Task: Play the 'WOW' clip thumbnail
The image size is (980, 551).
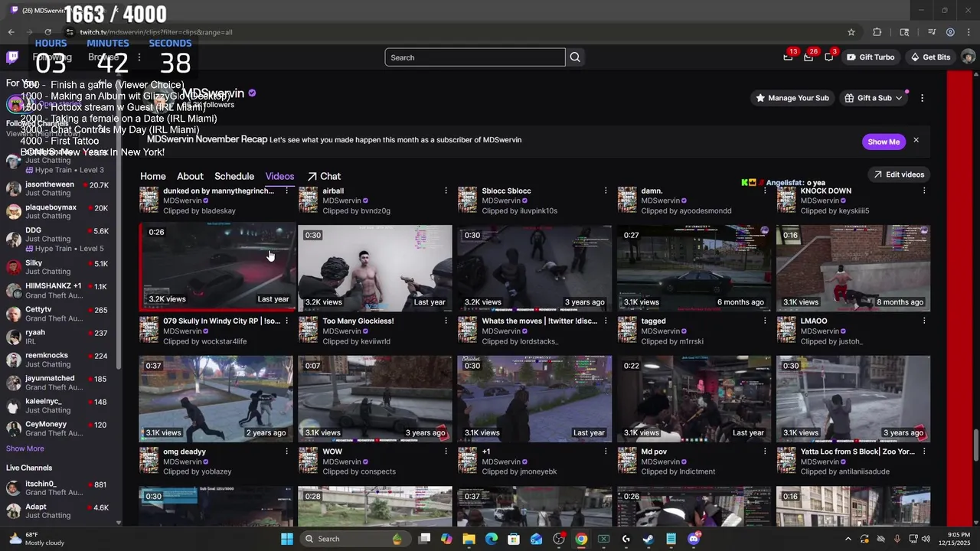Action: coord(375,399)
